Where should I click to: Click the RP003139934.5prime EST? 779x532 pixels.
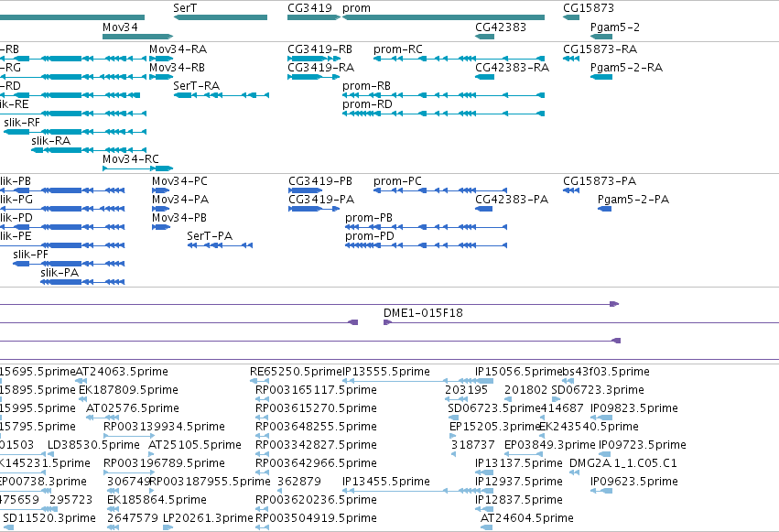[x=129, y=436]
